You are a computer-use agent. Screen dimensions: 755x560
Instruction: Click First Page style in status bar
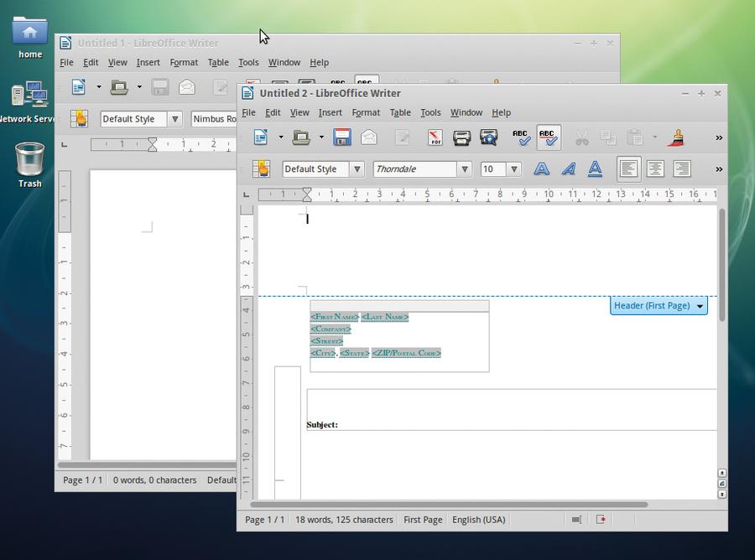pos(423,520)
